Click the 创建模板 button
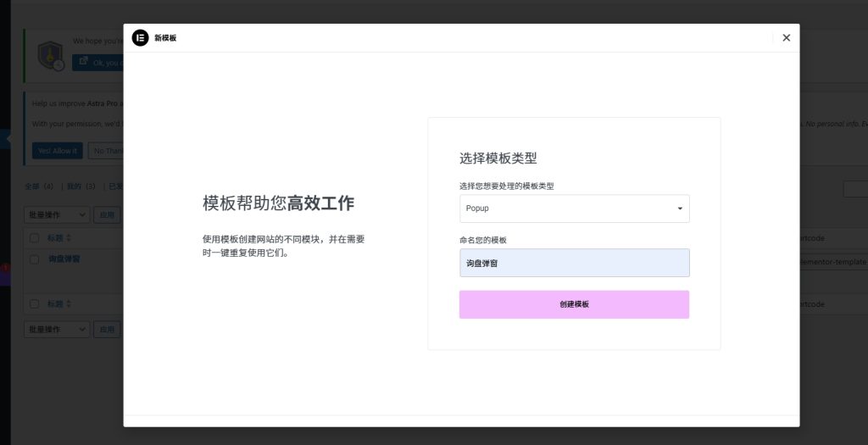 click(x=574, y=304)
